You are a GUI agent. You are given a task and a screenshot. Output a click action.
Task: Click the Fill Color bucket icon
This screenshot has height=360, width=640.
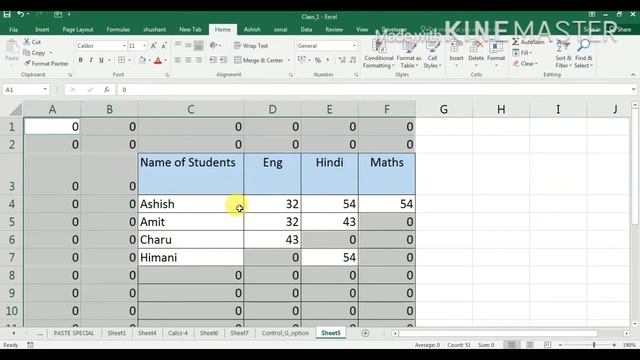(142, 60)
